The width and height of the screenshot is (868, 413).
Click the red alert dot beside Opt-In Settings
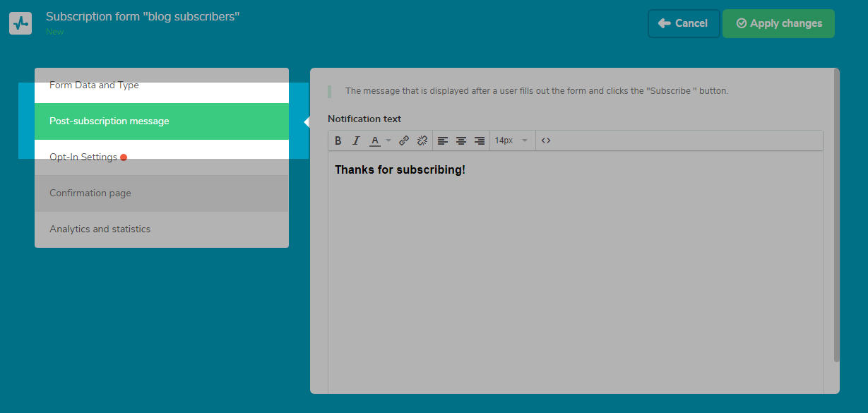pos(124,156)
